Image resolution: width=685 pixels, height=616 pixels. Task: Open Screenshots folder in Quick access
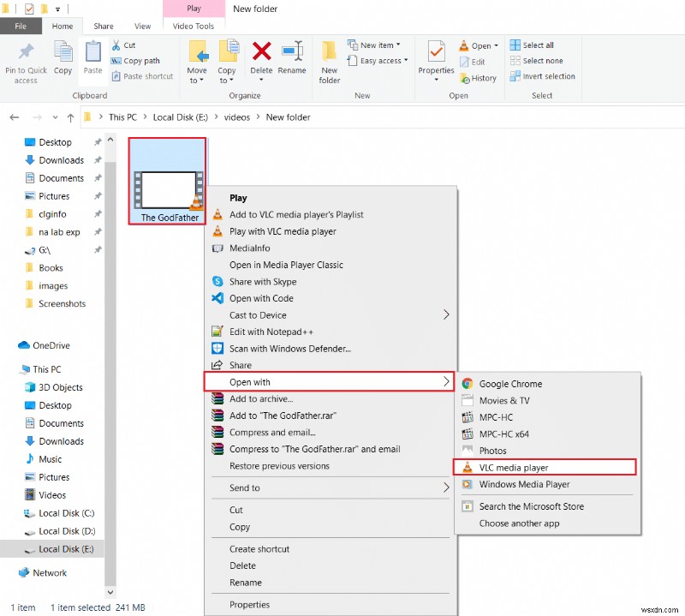[x=56, y=304]
